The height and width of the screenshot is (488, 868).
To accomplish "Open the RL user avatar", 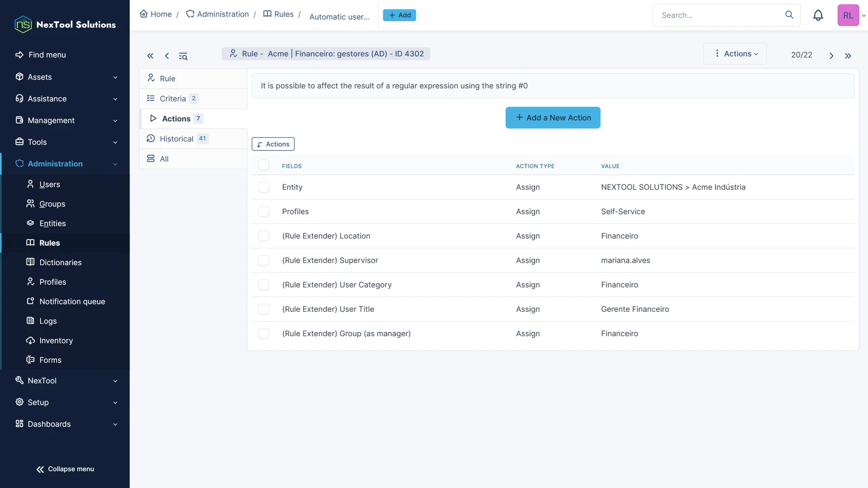I will coord(848,15).
